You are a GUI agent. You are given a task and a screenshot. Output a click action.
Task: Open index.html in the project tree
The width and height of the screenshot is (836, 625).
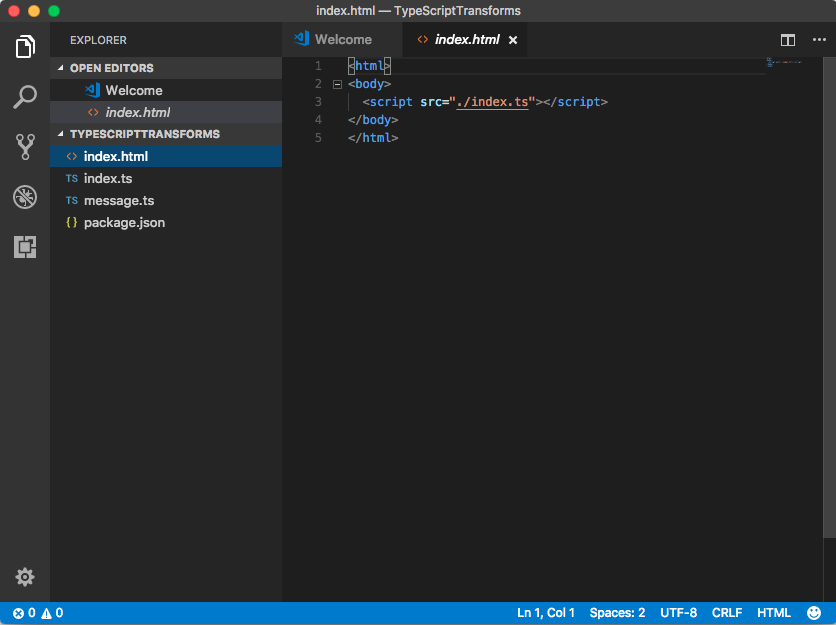(166, 156)
